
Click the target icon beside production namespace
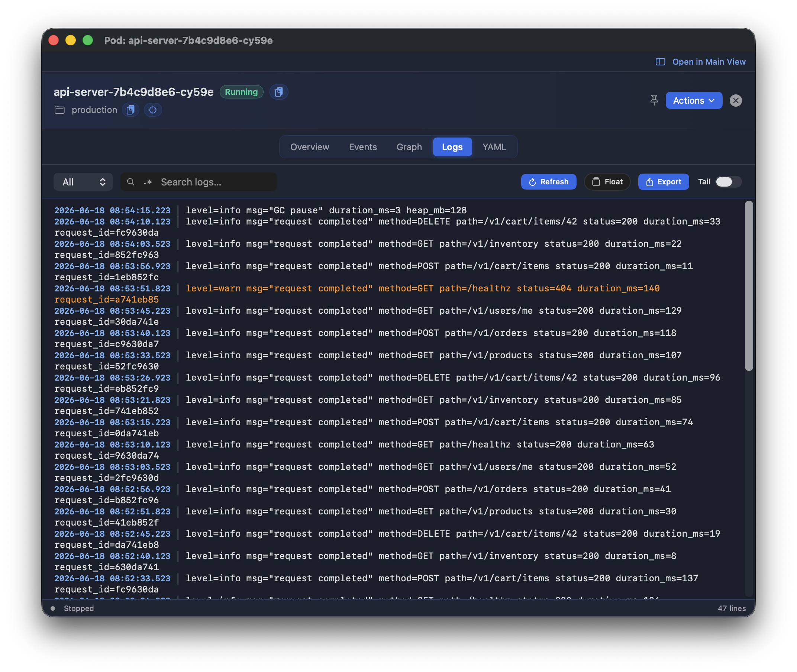pyautogui.click(x=153, y=110)
